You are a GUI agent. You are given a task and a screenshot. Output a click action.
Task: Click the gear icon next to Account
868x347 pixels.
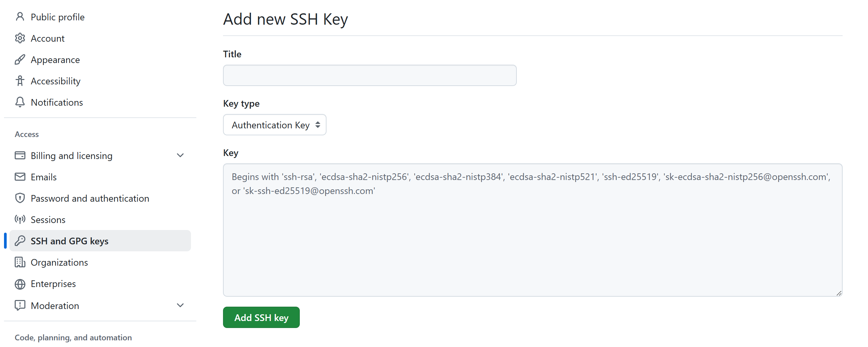20,38
